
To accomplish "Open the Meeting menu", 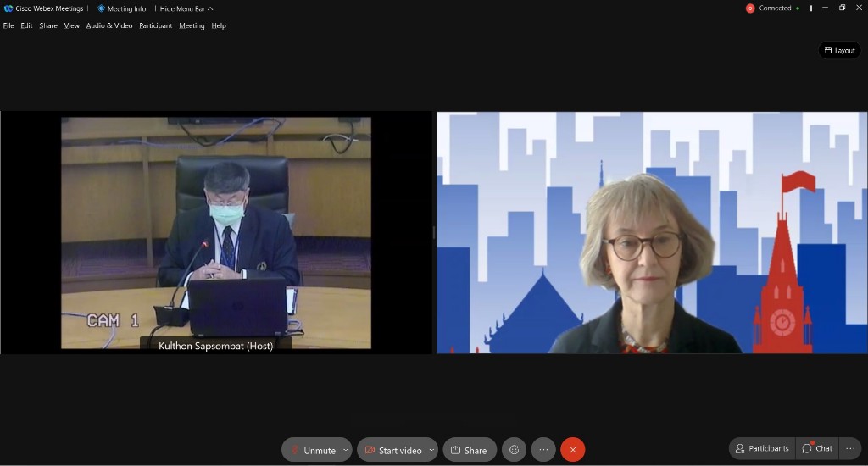I will tap(192, 25).
